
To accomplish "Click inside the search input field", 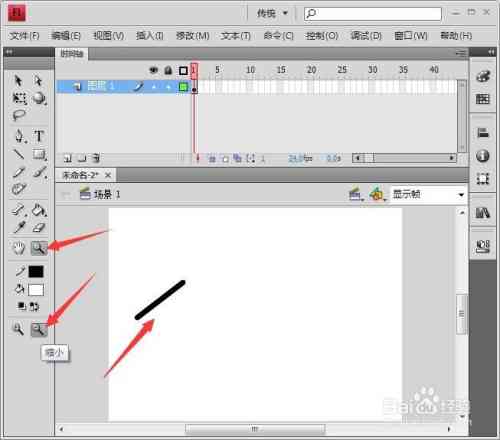I will click(373, 14).
